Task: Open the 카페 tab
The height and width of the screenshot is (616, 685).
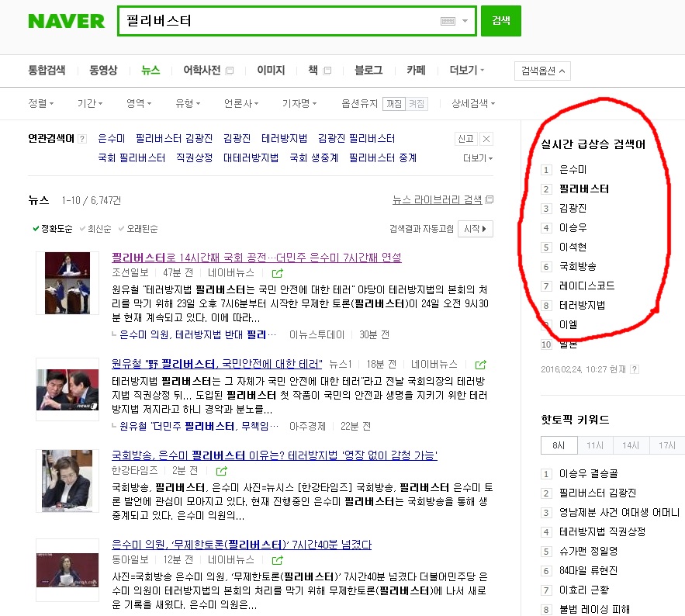Action: click(x=416, y=71)
